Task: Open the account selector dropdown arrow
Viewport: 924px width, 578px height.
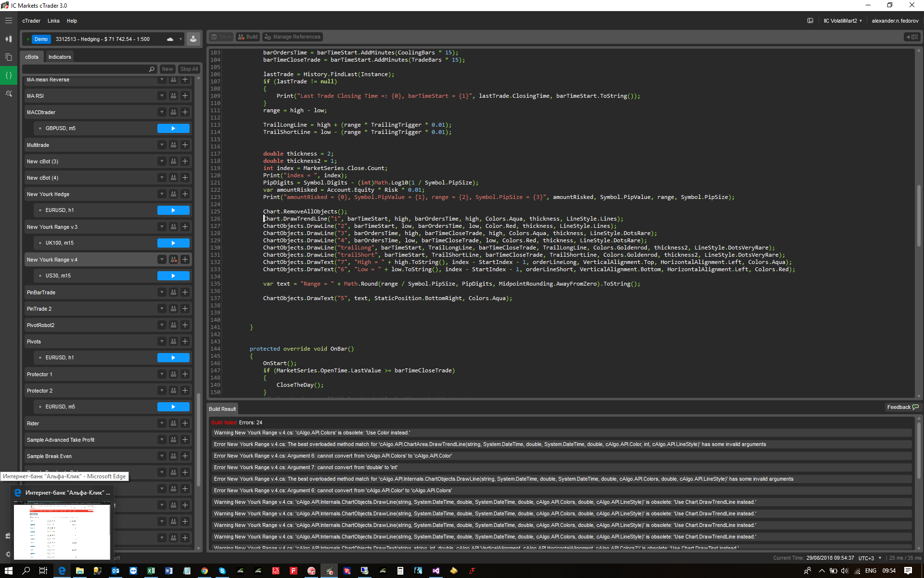Action: (180, 39)
